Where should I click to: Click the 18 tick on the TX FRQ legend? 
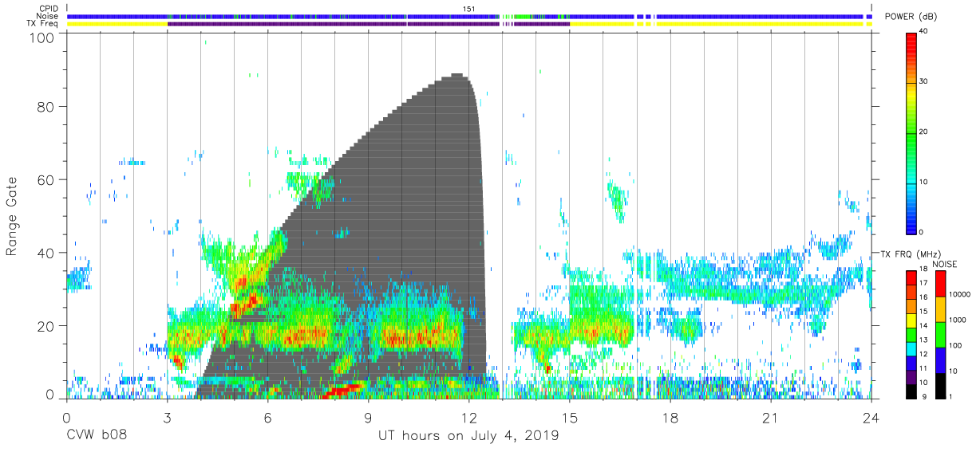click(923, 271)
